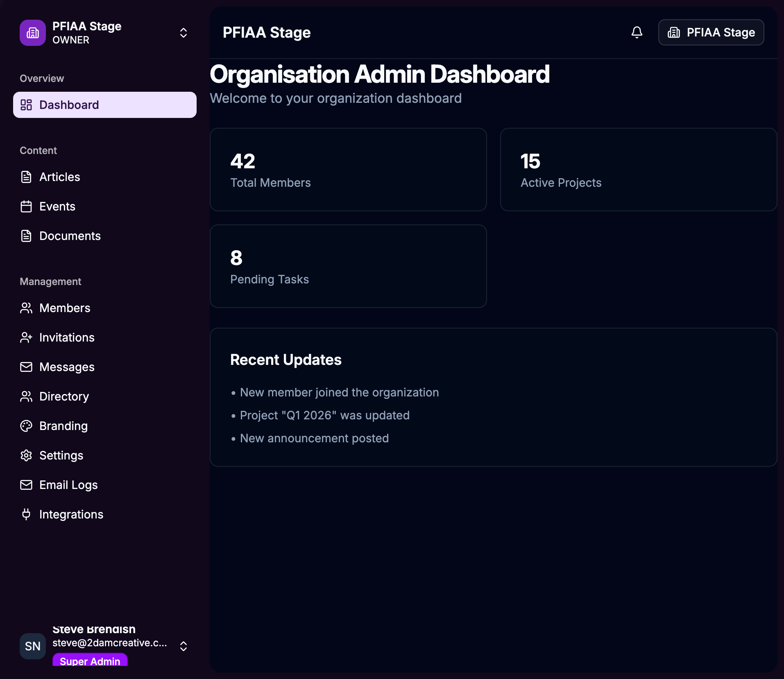Open the notifications bell
Screen dimensions: 784x679
(637, 32)
